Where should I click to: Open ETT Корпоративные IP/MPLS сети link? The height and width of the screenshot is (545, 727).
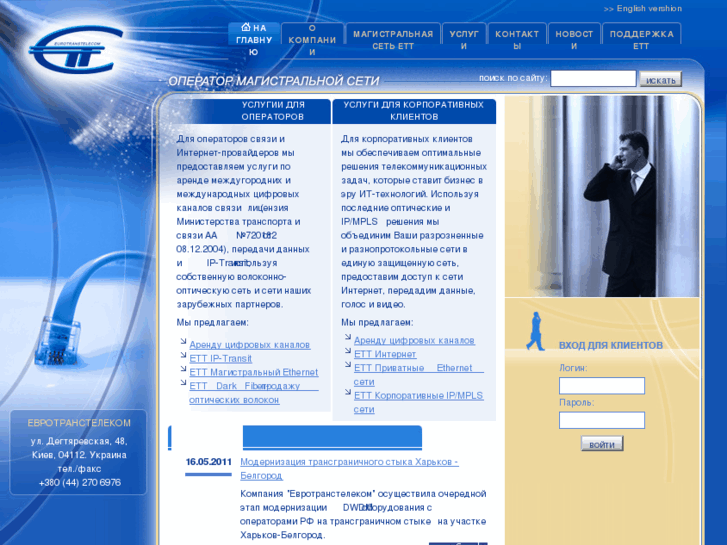click(x=418, y=403)
